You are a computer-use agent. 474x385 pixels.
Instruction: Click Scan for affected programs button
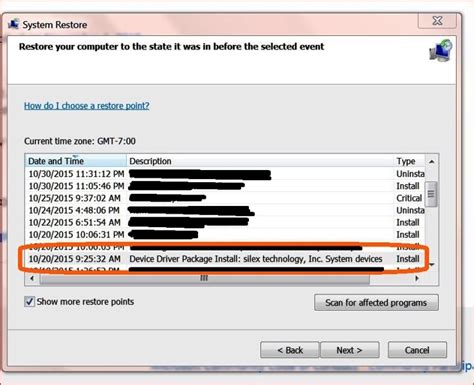(376, 303)
